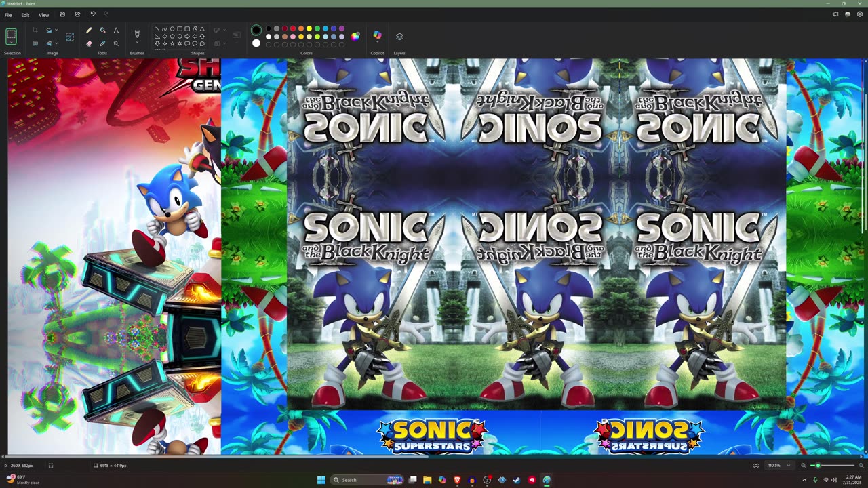This screenshot has width=868, height=488.
Task: Open File Explorer from taskbar
Action: click(x=427, y=480)
